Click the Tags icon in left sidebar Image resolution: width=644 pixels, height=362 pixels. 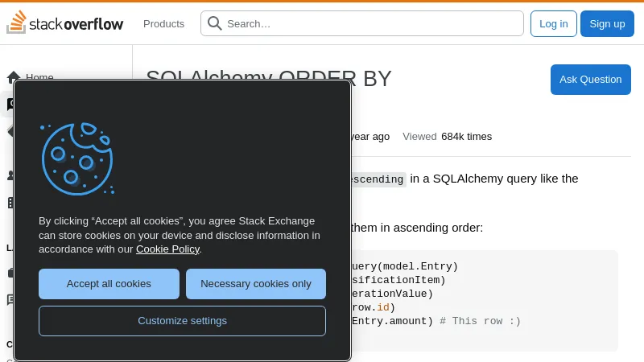[x=10, y=130]
